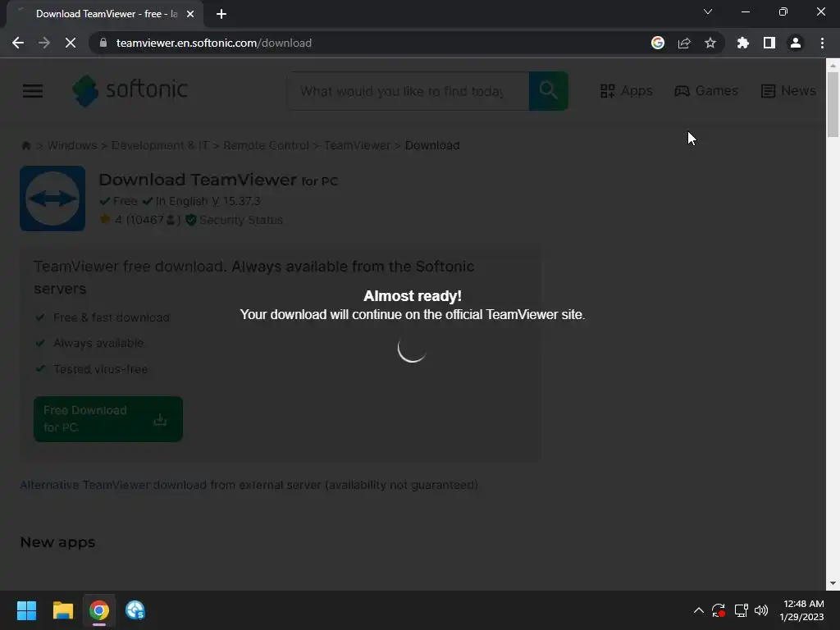The height and width of the screenshot is (630, 840).
Task: Click the home breadcrumb icon
Action: click(25, 146)
